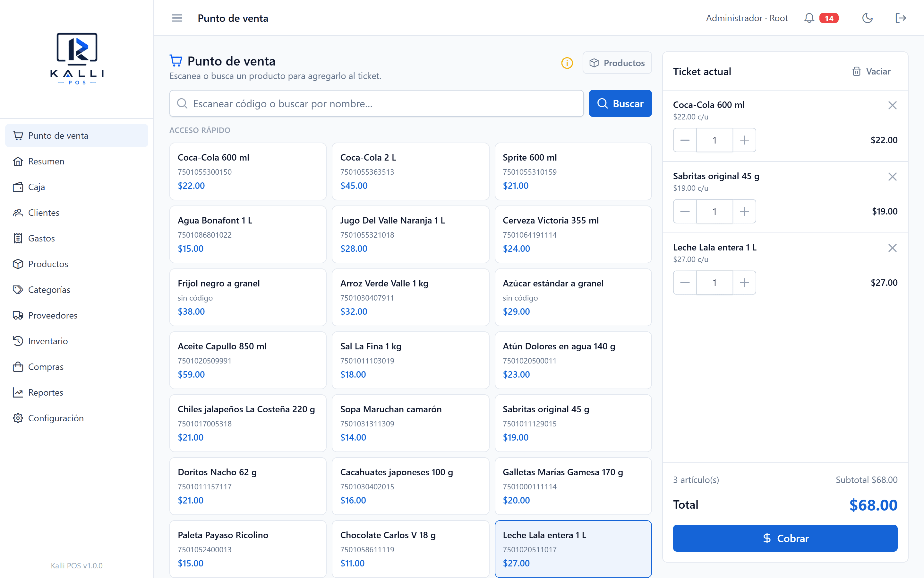Increase Coca-Cola 600 ml ticket quantity

click(744, 140)
